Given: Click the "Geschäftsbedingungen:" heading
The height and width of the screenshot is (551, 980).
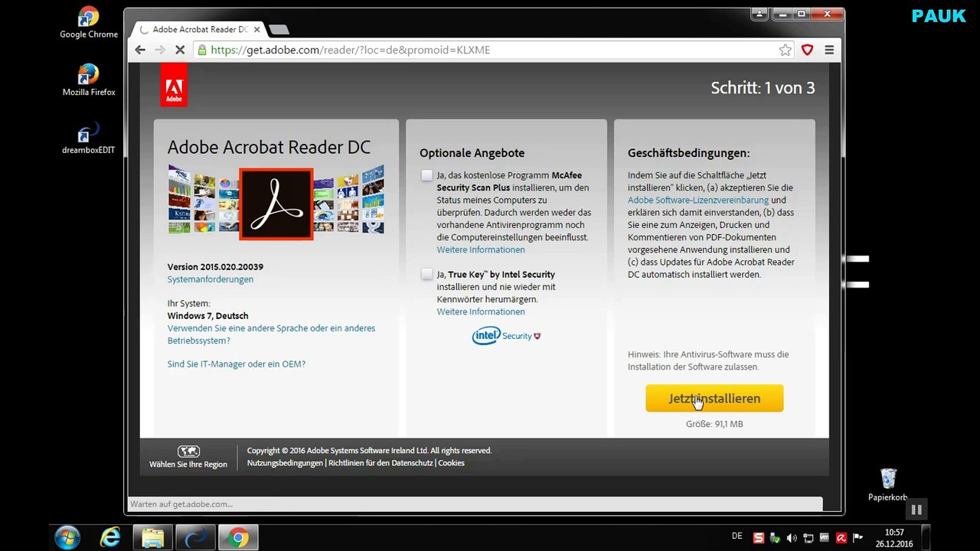Looking at the screenshot, I should tap(689, 153).
